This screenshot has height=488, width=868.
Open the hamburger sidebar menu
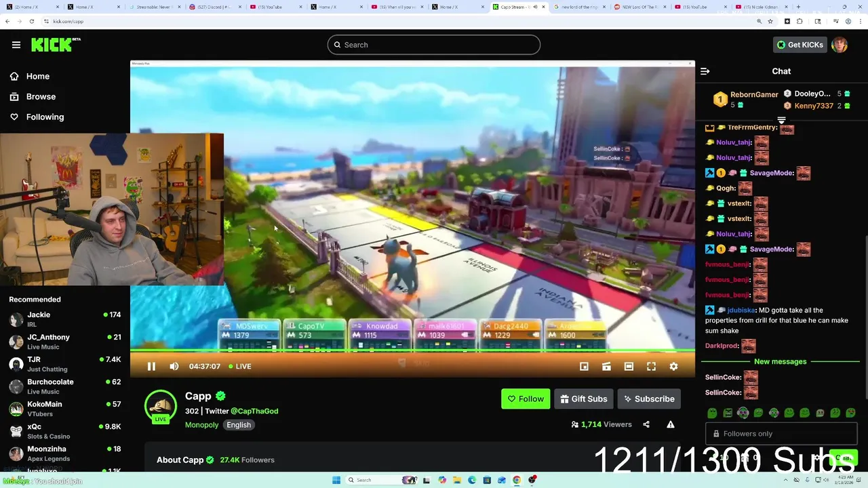[x=16, y=45]
